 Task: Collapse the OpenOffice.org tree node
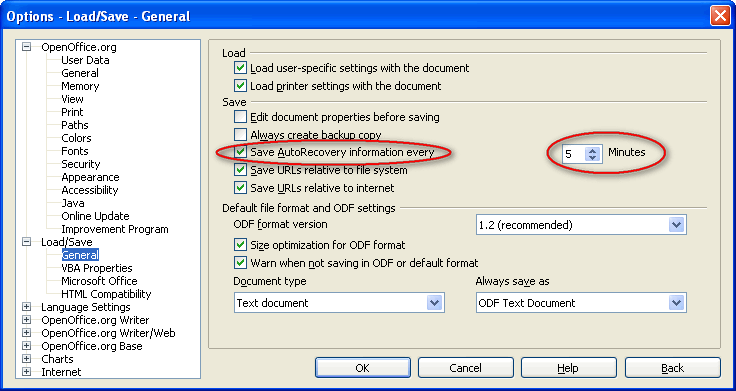pos(26,47)
